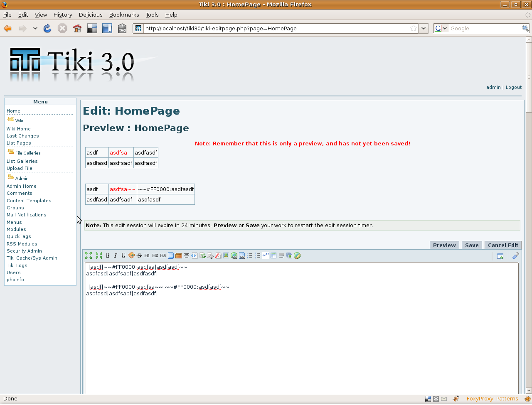Click the enlarge edit area green arrows icon

click(89, 256)
